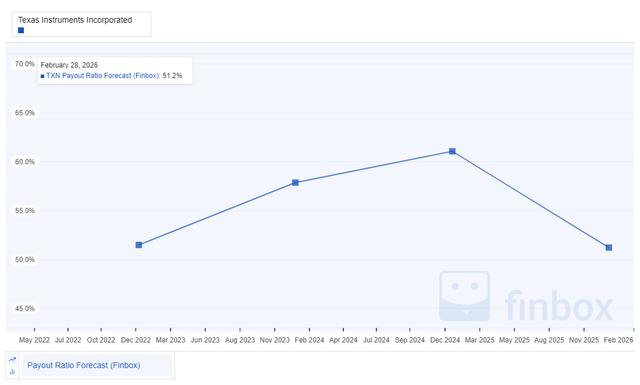The width and height of the screenshot is (640, 385).
Task: Click the Feb 2026 x-axis label
Action: (x=618, y=340)
